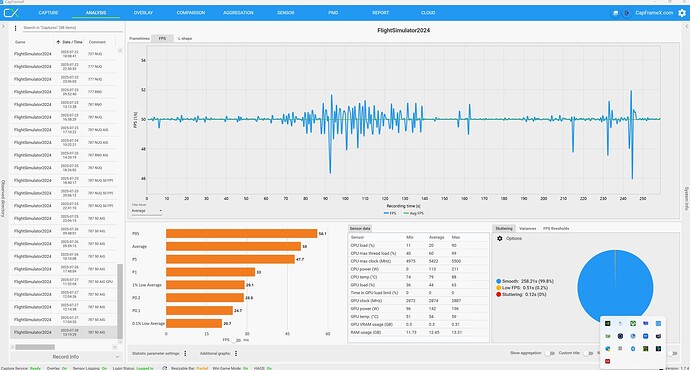Click the Smooth blue legend swatch
Viewport: 690px width, 370px height.
tap(499, 281)
